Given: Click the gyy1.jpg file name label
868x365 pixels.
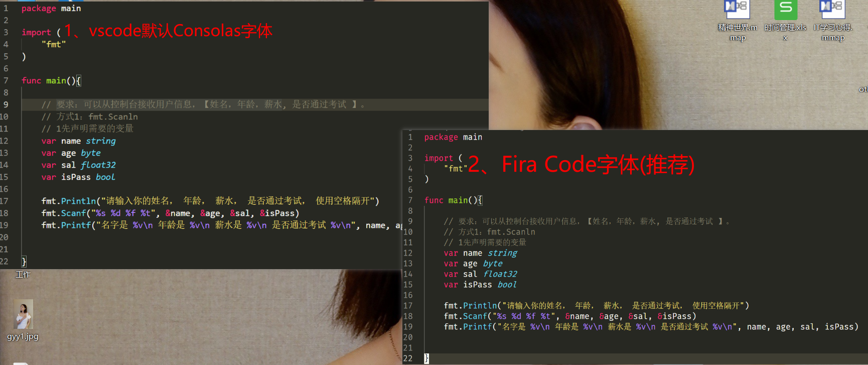Looking at the screenshot, I should coord(23,337).
